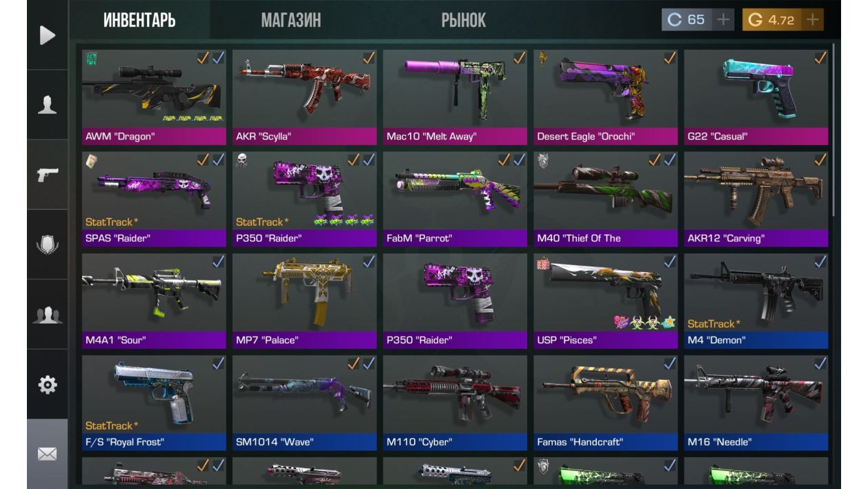Switch to the МАГАЗИН tab
This screenshot has width=868, height=489.
click(x=290, y=20)
